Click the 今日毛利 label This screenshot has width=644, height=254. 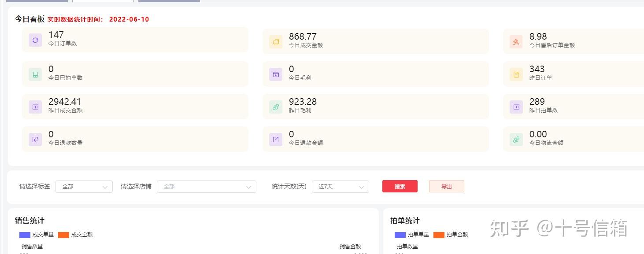tap(300, 77)
